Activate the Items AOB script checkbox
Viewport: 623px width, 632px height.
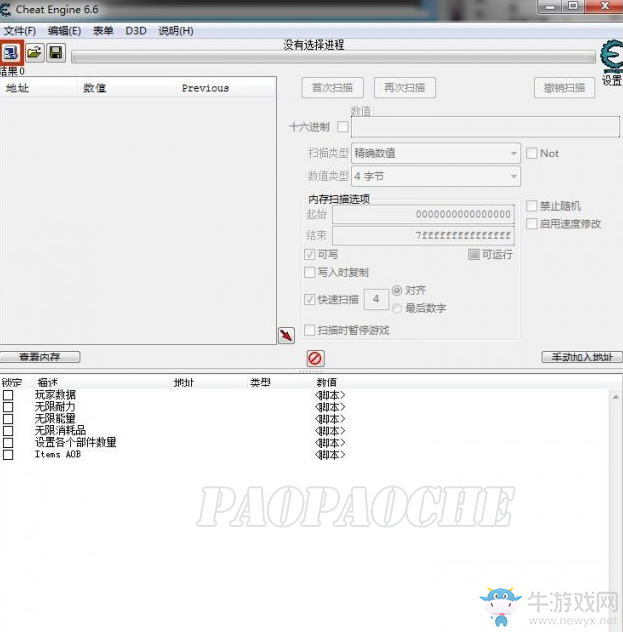8,455
